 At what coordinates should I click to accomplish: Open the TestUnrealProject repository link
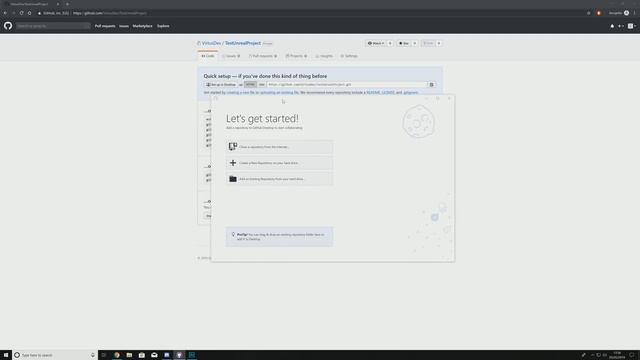243,43
